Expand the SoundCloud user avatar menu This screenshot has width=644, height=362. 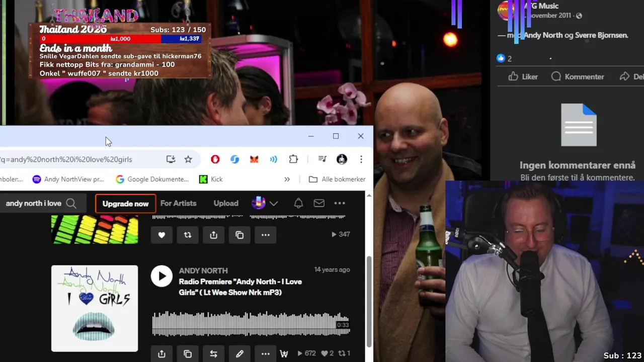[265, 203]
